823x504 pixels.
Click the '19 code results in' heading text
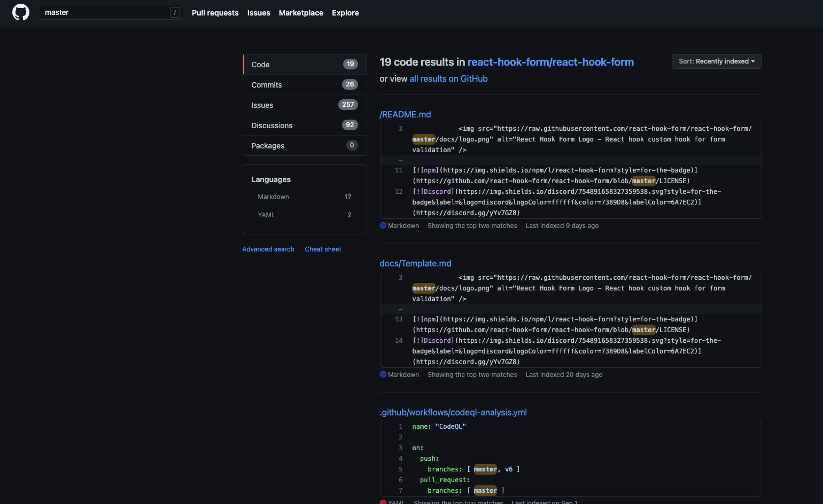pos(422,62)
